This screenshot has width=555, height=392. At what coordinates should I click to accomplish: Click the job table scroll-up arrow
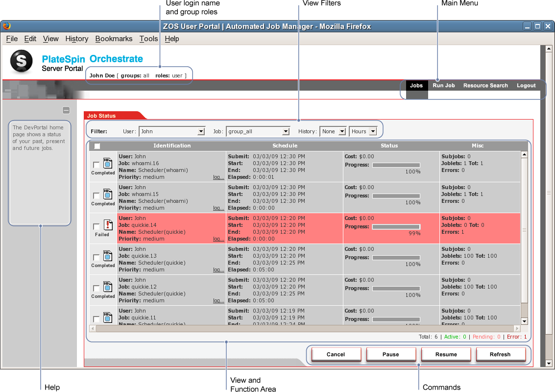click(524, 155)
